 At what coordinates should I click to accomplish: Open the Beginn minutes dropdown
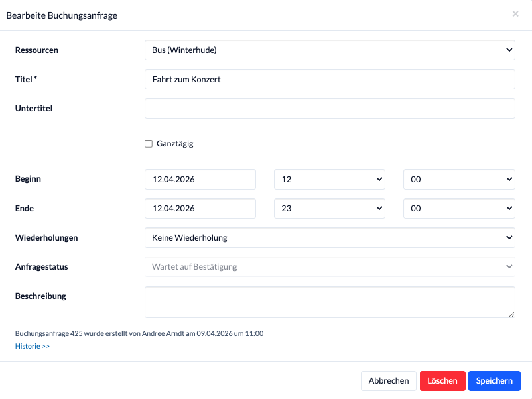tap(459, 179)
